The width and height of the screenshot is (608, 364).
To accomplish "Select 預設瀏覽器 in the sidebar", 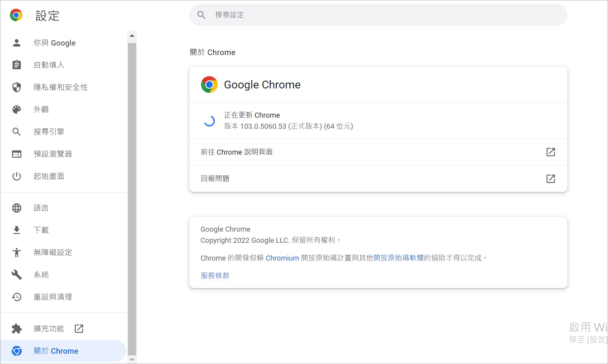I will (x=53, y=154).
